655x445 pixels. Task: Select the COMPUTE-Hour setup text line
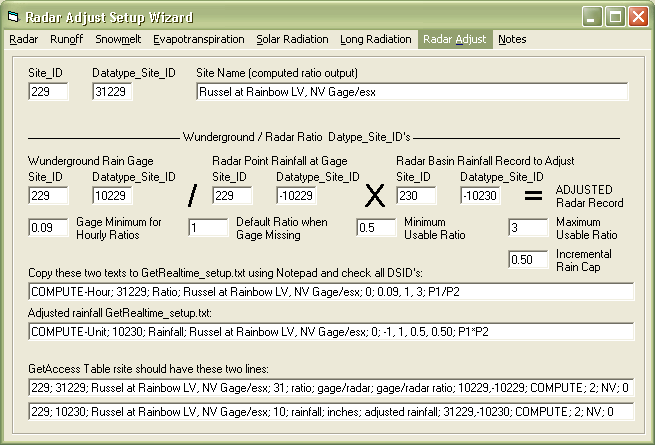coord(331,292)
